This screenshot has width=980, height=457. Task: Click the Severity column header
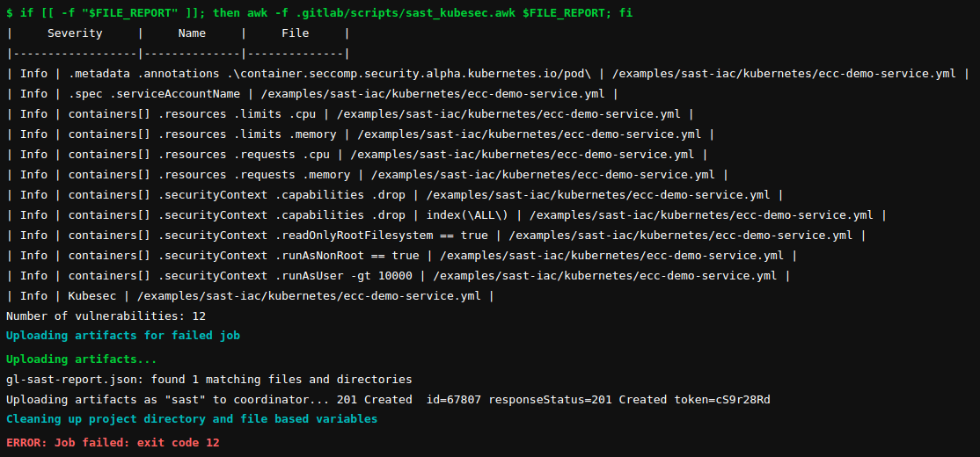point(75,33)
